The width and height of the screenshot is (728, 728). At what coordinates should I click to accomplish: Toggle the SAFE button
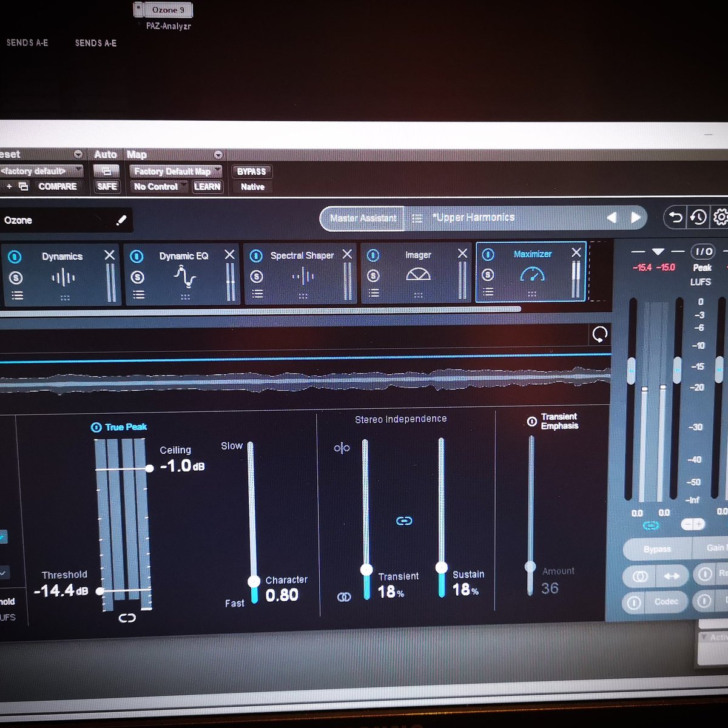click(107, 186)
